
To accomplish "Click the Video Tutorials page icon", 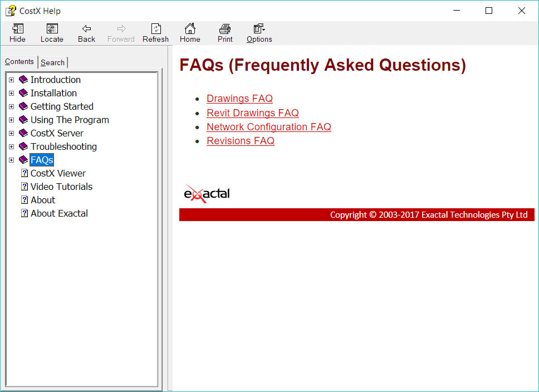I will [24, 187].
